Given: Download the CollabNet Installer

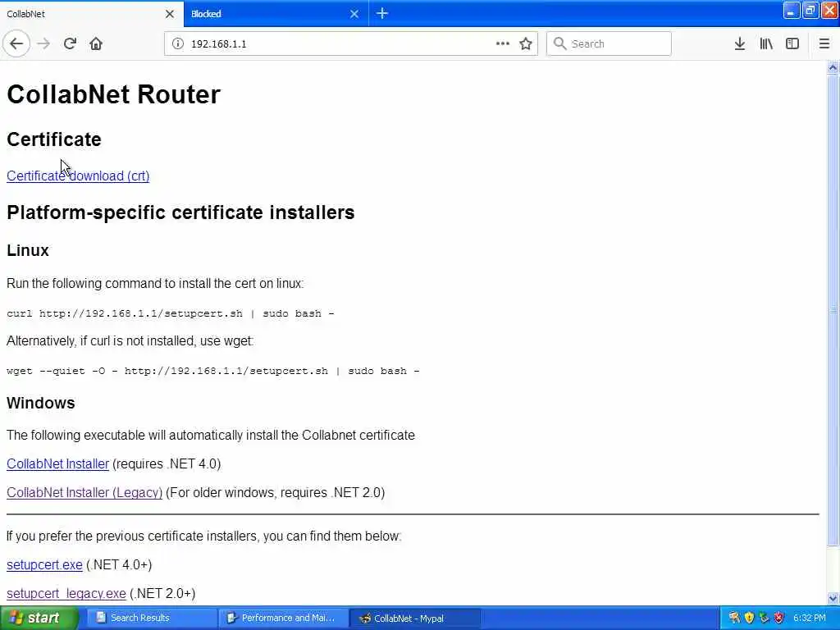Looking at the screenshot, I should click(58, 464).
